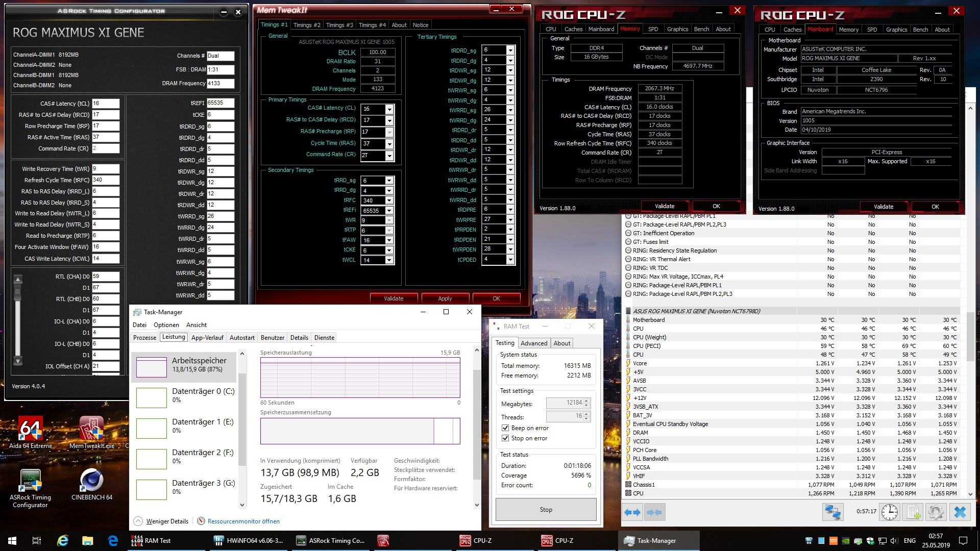Click HWiNFO expand columns arrows icon
The width and height of the screenshot is (980, 551).
tap(632, 512)
